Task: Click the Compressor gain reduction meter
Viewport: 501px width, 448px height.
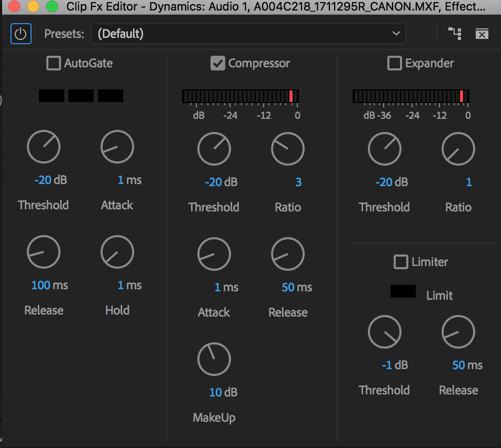Action: point(241,96)
